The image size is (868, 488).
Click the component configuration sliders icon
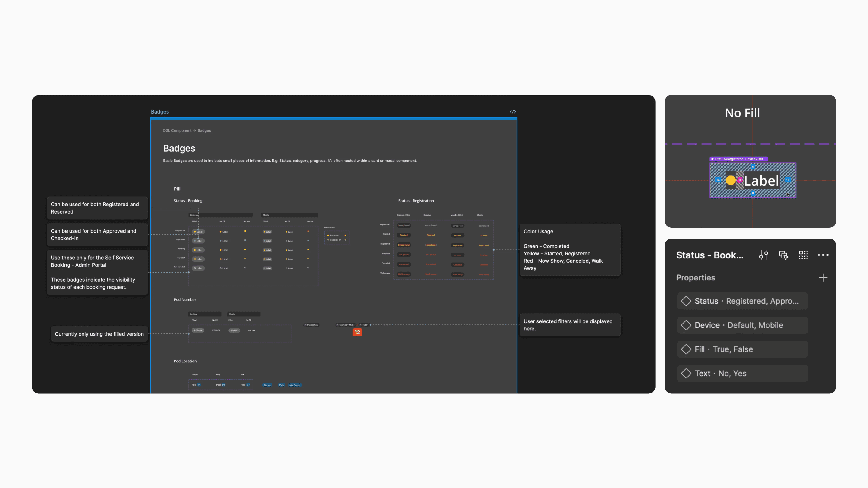(763, 255)
